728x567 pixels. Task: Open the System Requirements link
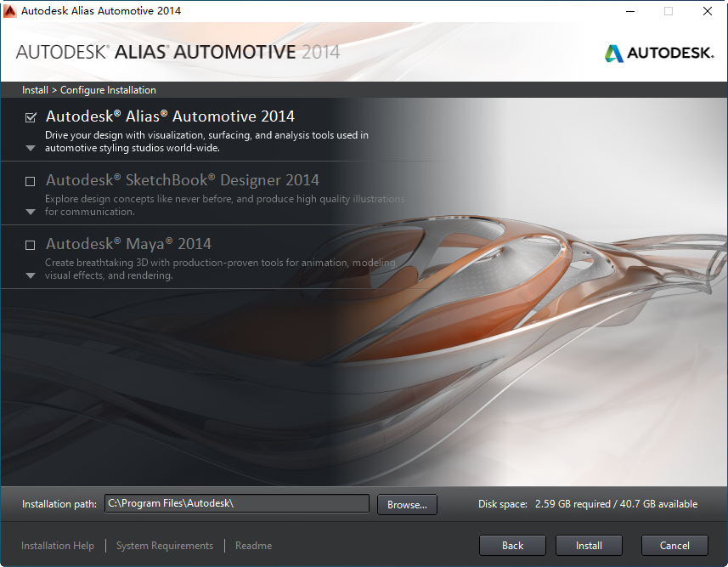(165, 546)
